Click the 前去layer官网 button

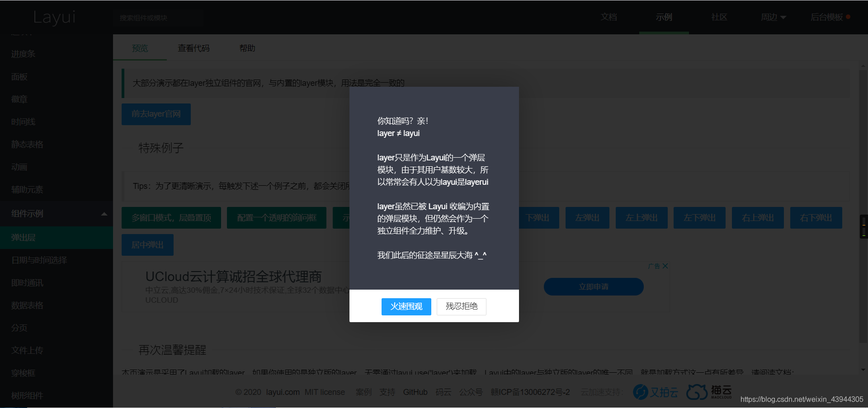coord(156,114)
